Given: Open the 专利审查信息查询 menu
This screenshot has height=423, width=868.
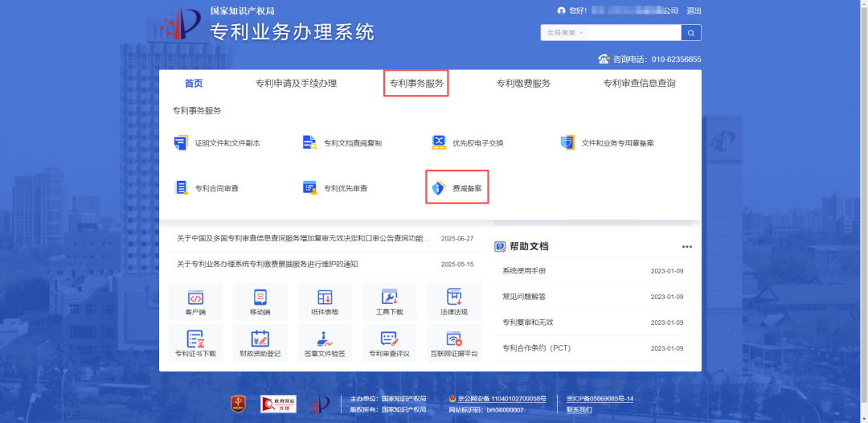Looking at the screenshot, I should (x=640, y=84).
